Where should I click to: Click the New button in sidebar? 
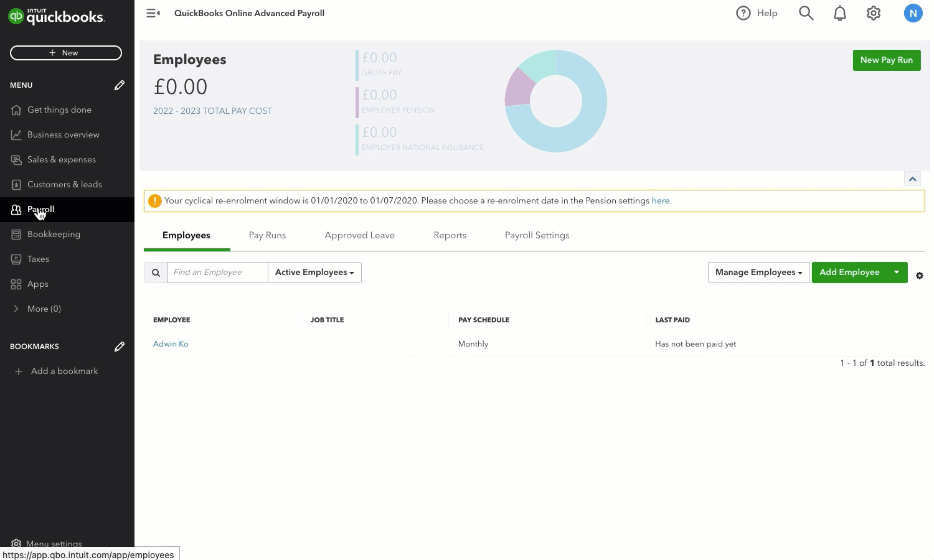click(x=66, y=53)
